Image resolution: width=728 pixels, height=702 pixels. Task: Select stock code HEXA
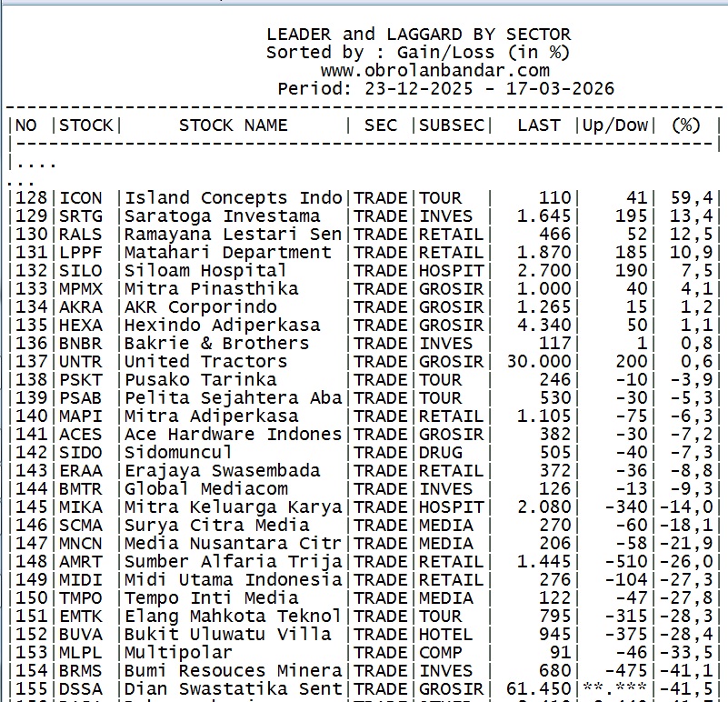pyautogui.click(x=80, y=326)
